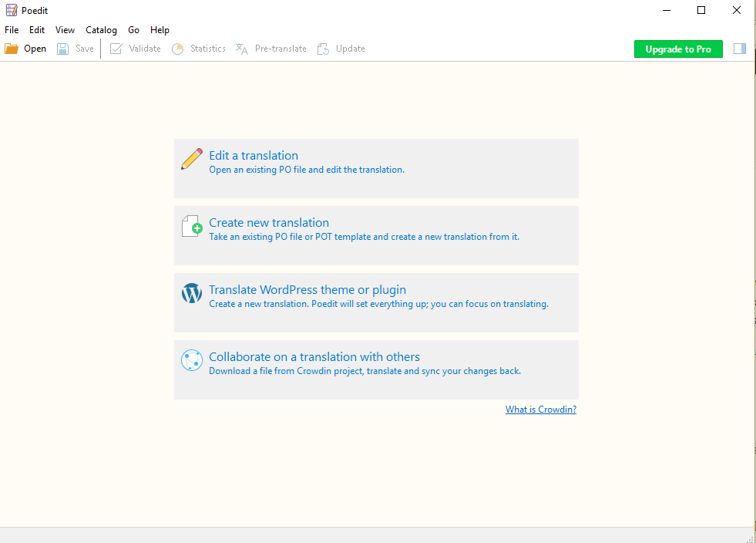756x543 pixels.
Task: Click the Pre-translate toolbar icon
Action: click(242, 49)
